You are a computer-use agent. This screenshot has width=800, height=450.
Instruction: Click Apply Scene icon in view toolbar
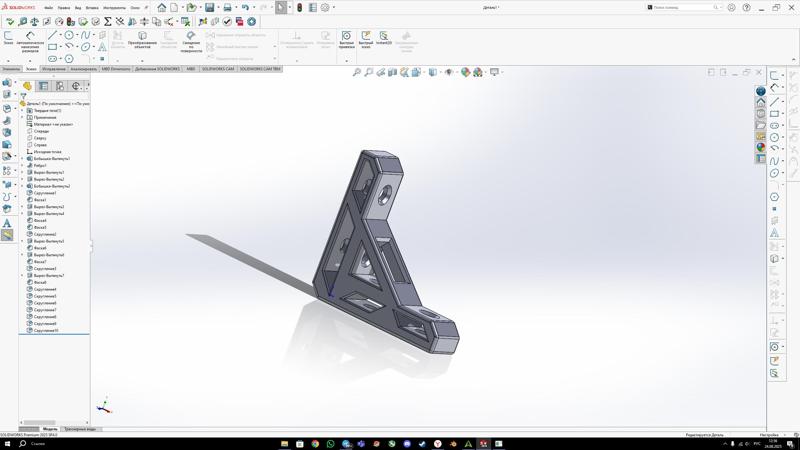click(478, 72)
